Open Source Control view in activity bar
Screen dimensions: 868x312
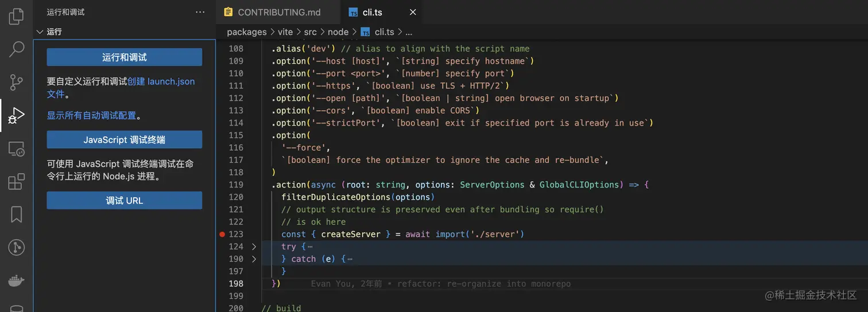coord(17,83)
